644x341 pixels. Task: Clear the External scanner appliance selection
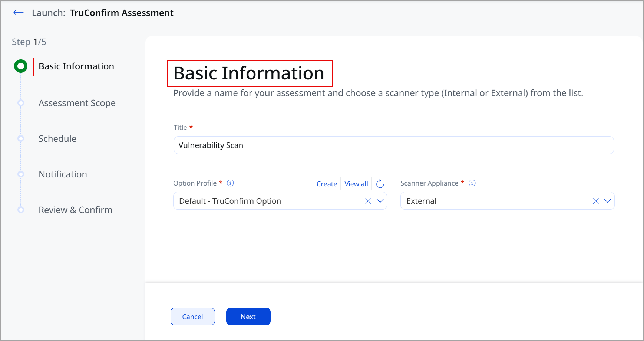click(596, 201)
